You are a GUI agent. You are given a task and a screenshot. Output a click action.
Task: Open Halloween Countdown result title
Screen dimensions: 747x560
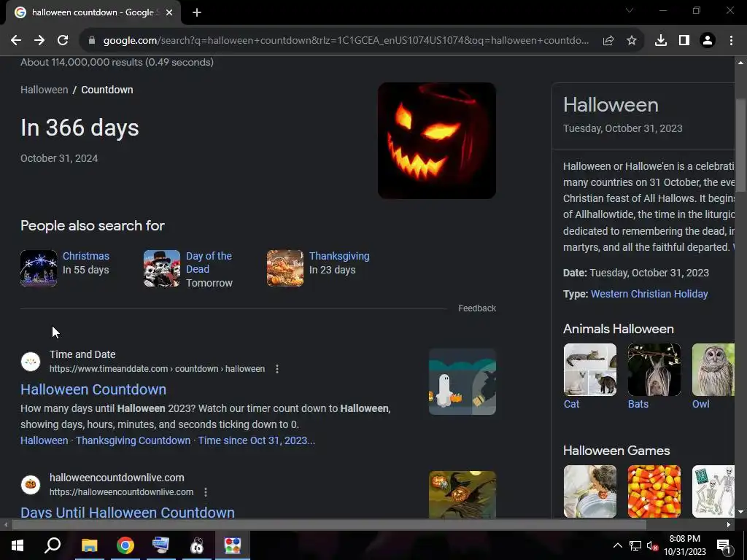click(93, 389)
